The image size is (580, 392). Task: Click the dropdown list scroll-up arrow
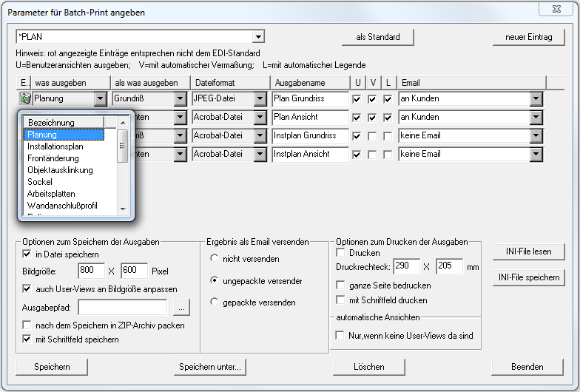click(123, 123)
